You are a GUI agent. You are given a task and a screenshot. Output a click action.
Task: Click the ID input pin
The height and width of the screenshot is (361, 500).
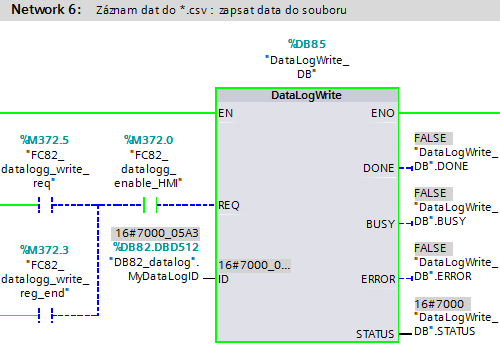[223, 279]
